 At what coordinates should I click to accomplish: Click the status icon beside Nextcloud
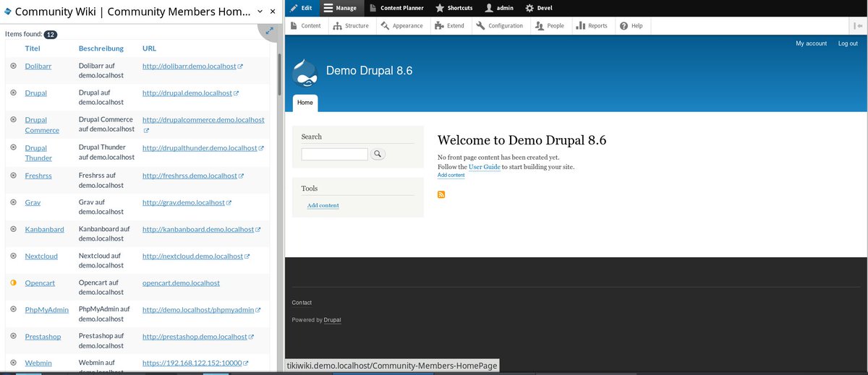(x=13, y=256)
